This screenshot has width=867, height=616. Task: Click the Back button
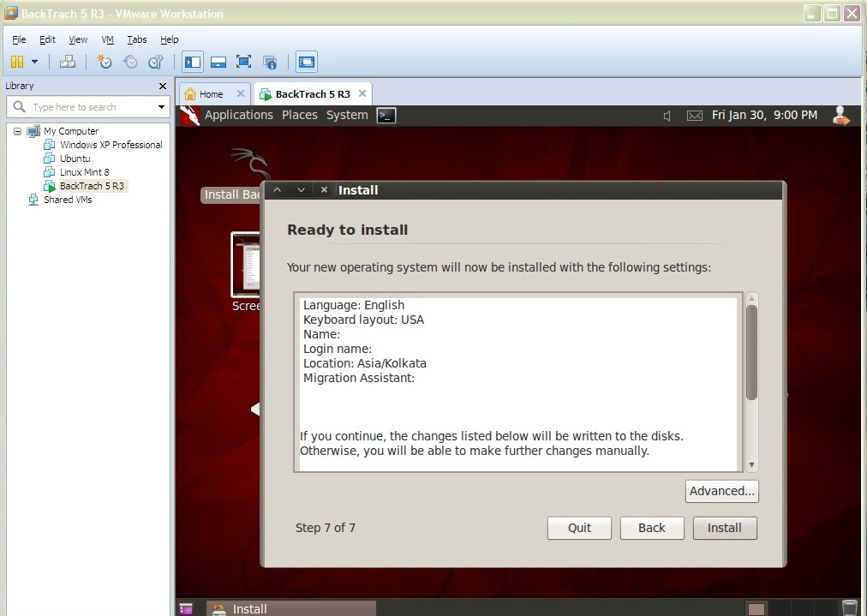click(652, 528)
